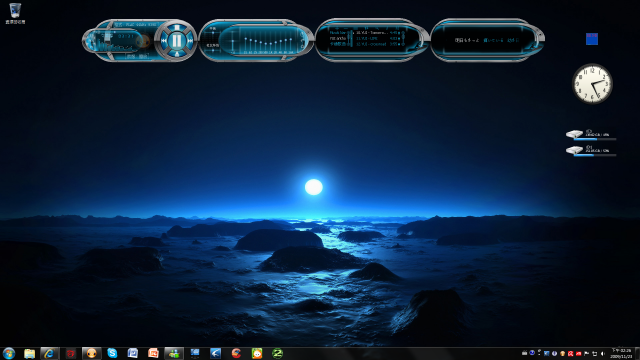Click the round blue-white tray icon
This screenshot has height=360, width=640.
[x=554, y=353]
